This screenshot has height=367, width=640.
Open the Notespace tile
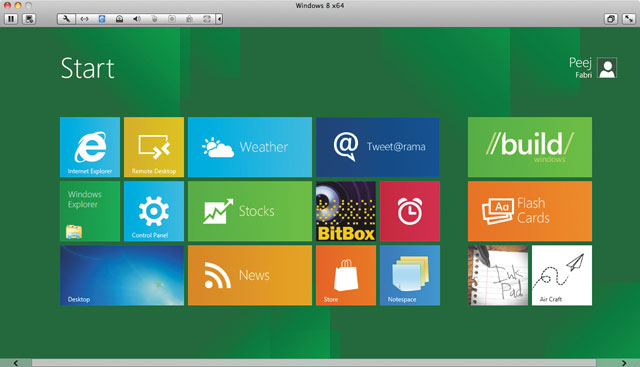(410, 275)
